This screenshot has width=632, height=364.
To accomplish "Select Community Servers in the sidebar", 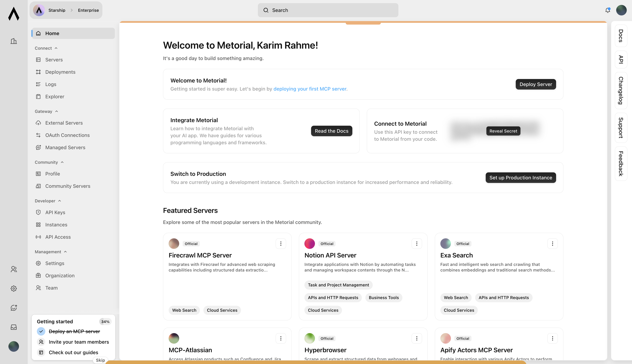I will point(68,186).
